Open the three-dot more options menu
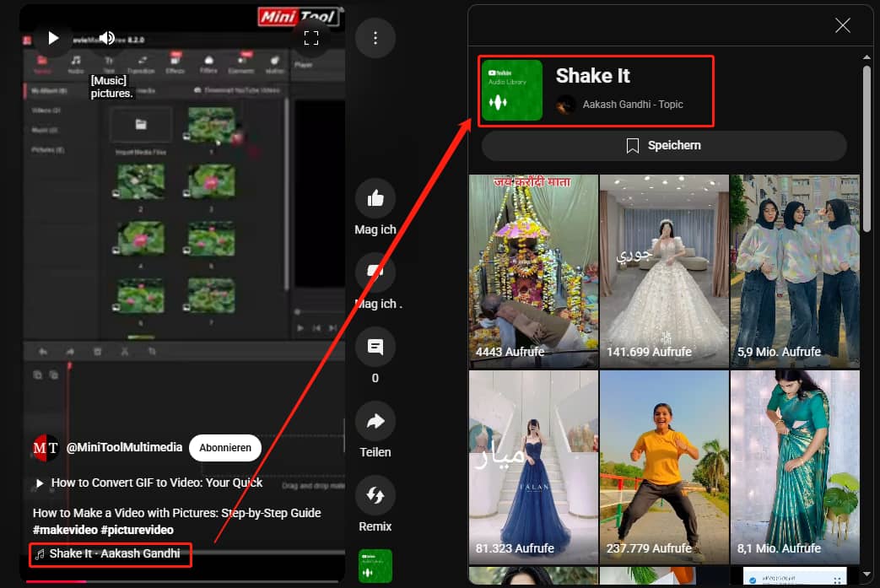The height and width of the screenshot is (588, 880). click(375, 38)
